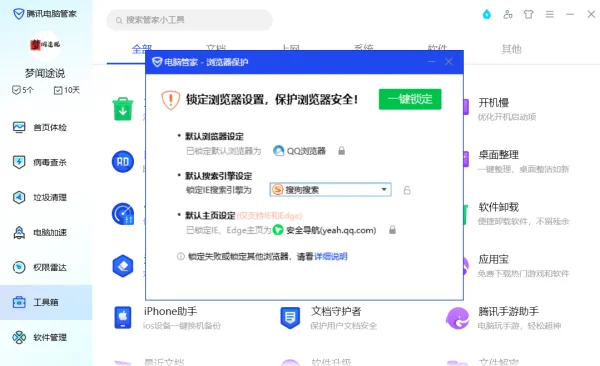The height and width of the screenshot is (366, 600).
Task: Click the 一键锁定 green button
Action: coord(410,99)
